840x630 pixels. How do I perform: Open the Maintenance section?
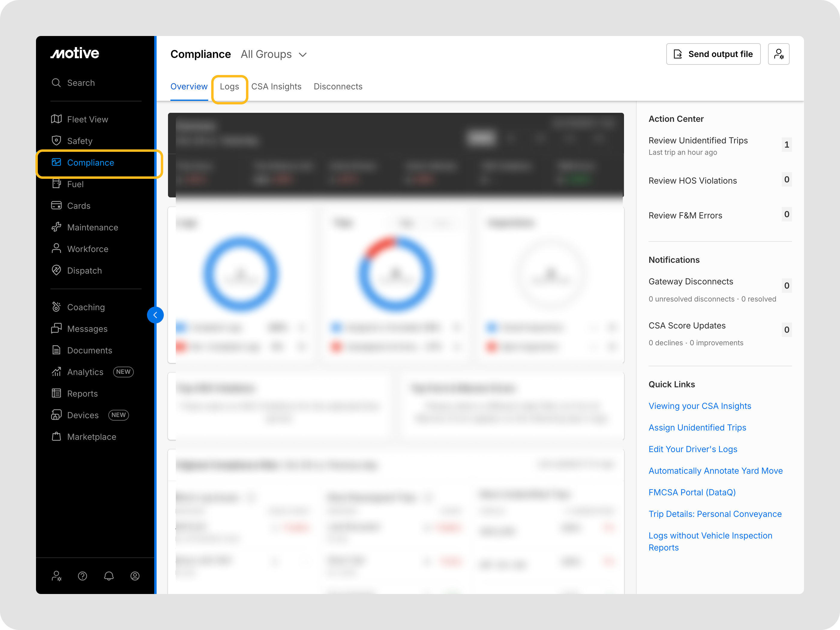click(92, 227)
